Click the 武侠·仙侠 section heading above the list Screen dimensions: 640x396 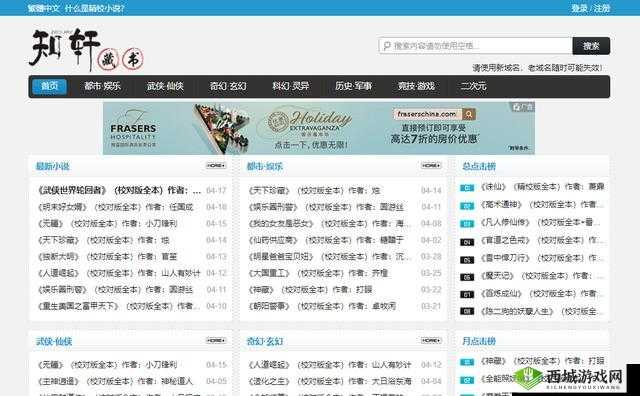54,341
